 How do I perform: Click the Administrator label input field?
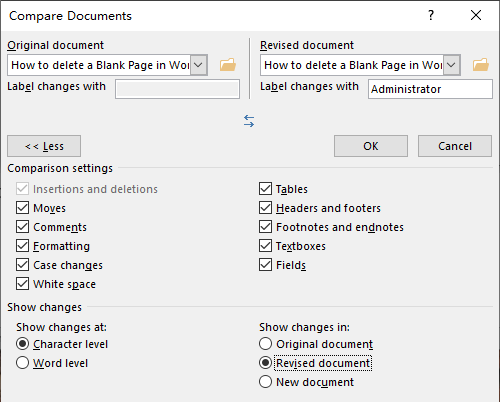click(430, 89)
